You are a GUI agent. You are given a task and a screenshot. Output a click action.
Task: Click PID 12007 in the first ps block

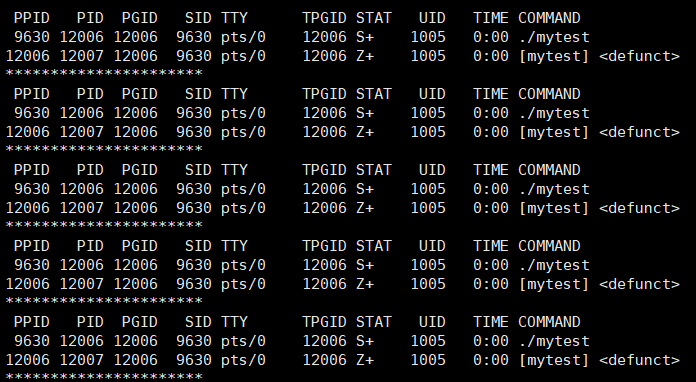point(81,56)
